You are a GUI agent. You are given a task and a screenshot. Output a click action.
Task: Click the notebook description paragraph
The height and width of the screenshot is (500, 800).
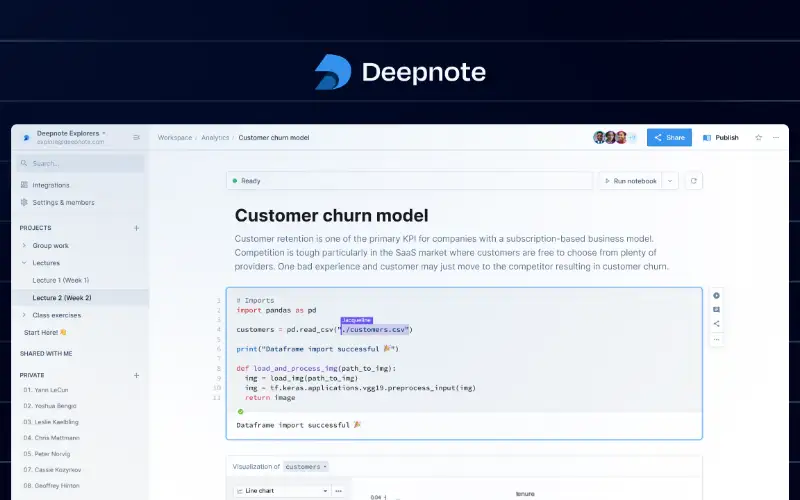tap(452, 253)
